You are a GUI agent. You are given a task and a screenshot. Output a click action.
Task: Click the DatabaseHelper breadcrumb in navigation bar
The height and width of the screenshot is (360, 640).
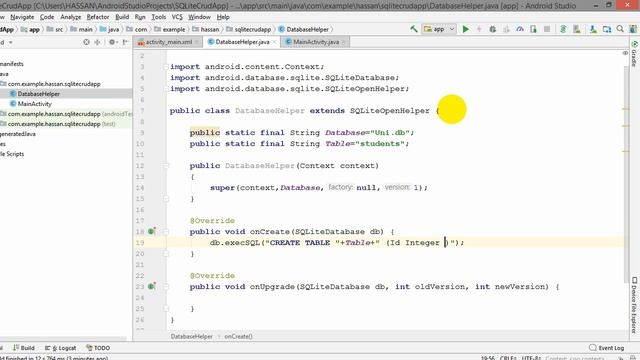coord(304,29)
